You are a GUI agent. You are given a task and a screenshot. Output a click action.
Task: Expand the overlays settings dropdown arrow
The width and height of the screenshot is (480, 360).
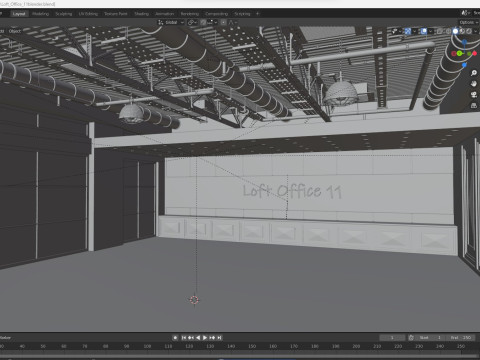[430, 31]
